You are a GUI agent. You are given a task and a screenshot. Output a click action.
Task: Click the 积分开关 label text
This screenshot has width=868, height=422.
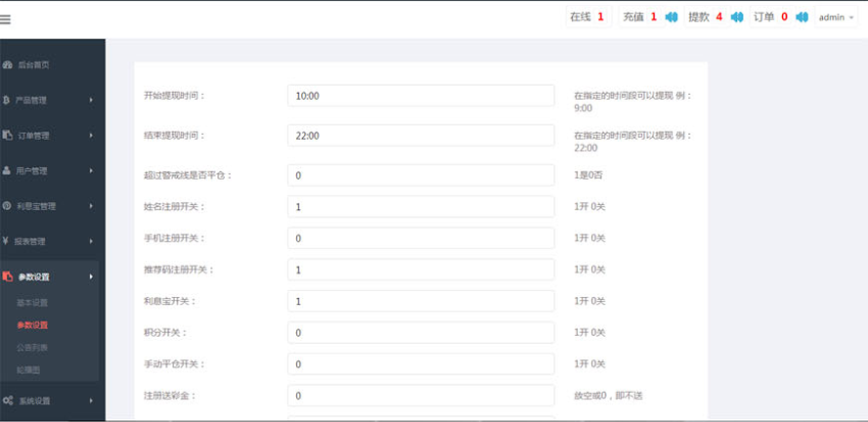(x=165, y=333)
